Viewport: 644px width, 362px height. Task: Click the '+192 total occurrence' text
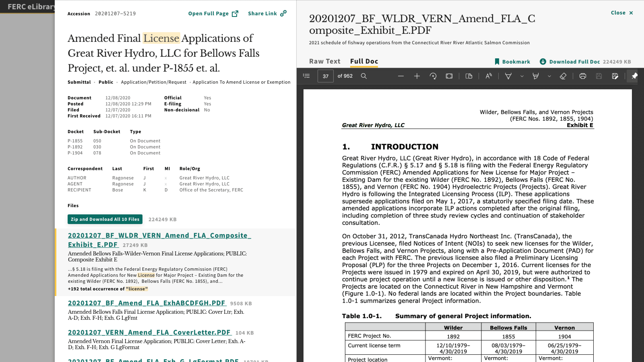coord(108,289)
